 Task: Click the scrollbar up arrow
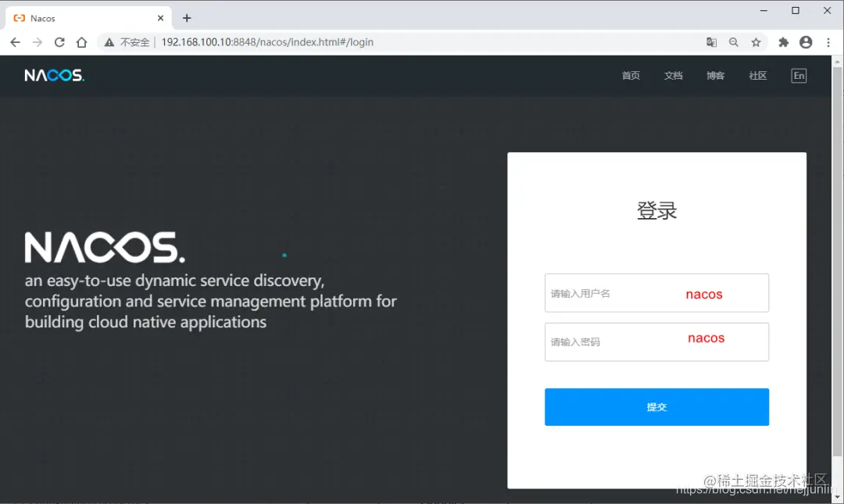tap(837, 62)
